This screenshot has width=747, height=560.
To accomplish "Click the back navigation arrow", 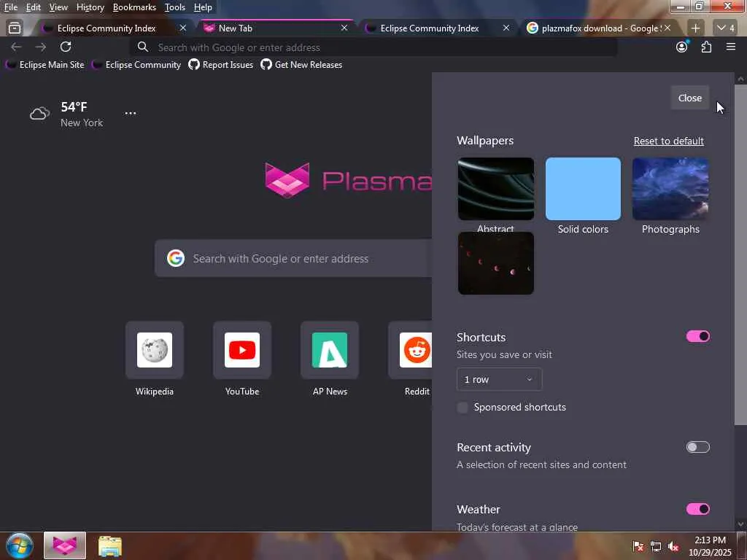I will (x=16, y=47).
